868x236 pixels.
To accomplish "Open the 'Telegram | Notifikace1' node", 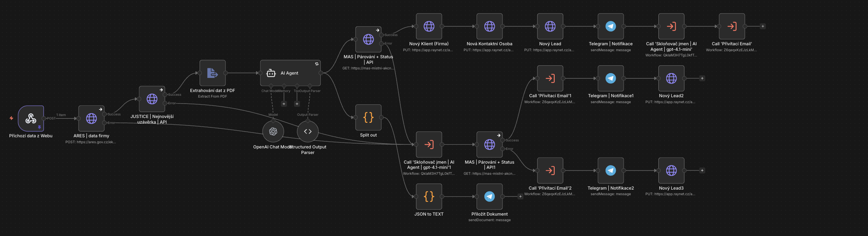I will click(611, 78).
